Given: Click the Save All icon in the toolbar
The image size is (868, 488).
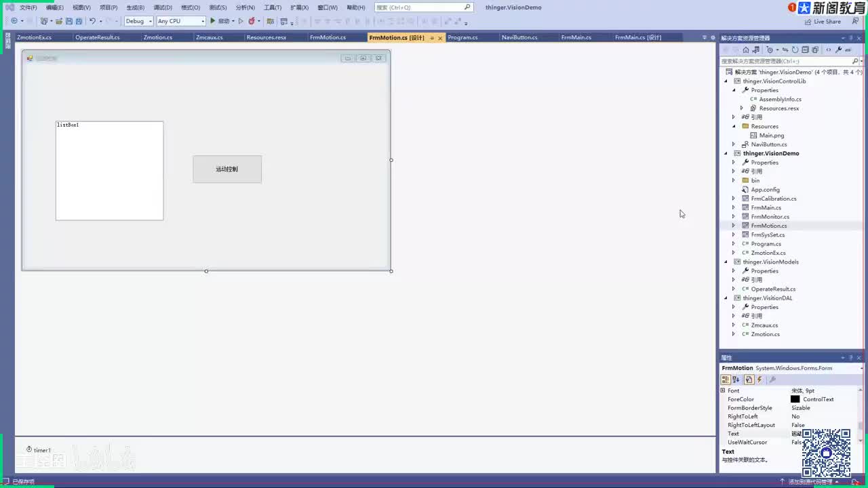Looking at the screenshot, I should 79,21.
